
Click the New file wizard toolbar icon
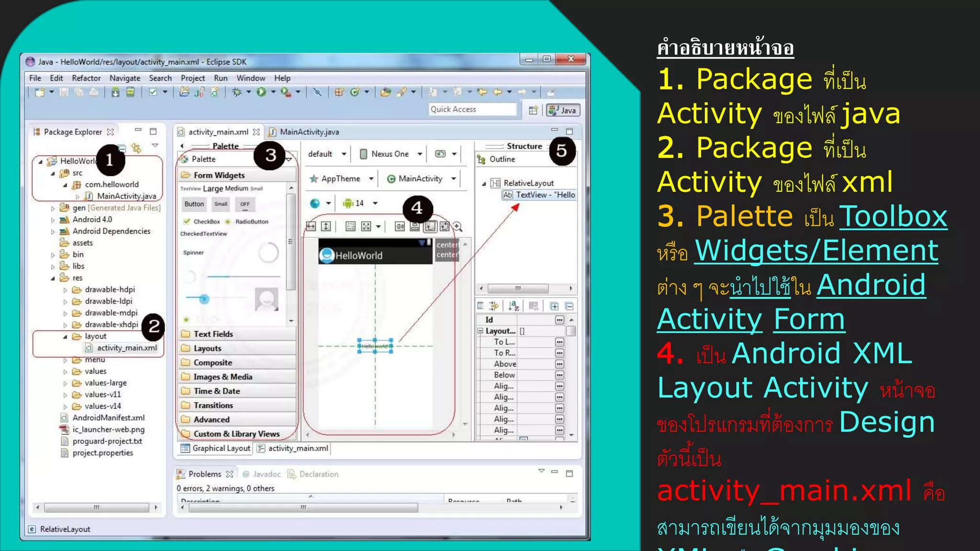40,92
